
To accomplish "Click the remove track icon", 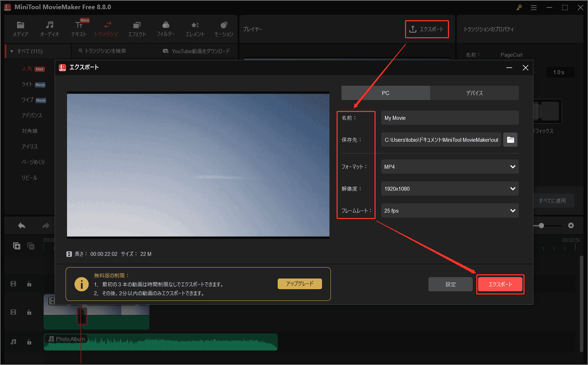I will pos(31,246).
